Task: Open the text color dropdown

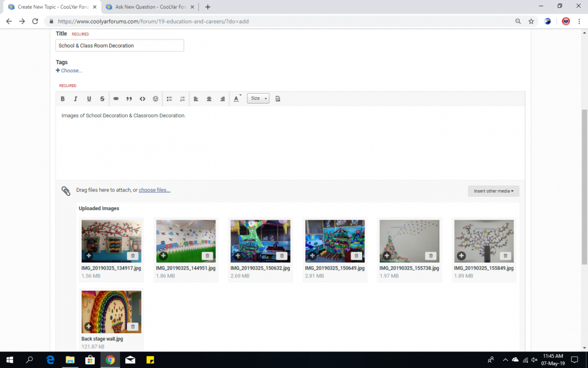Action: coord(237,98)
